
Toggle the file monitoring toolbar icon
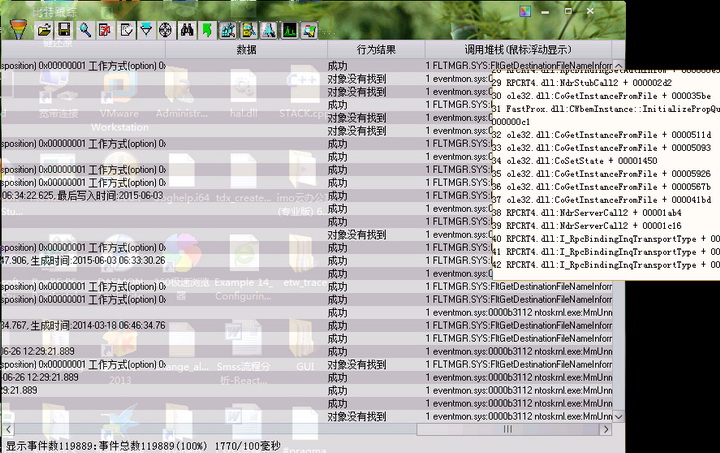(x=248, y=31)
